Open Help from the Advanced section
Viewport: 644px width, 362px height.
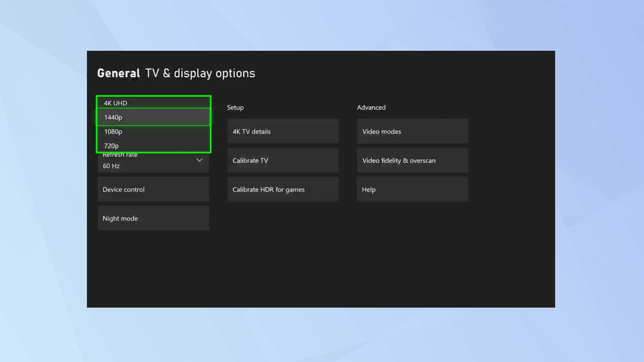click(412, 189)
